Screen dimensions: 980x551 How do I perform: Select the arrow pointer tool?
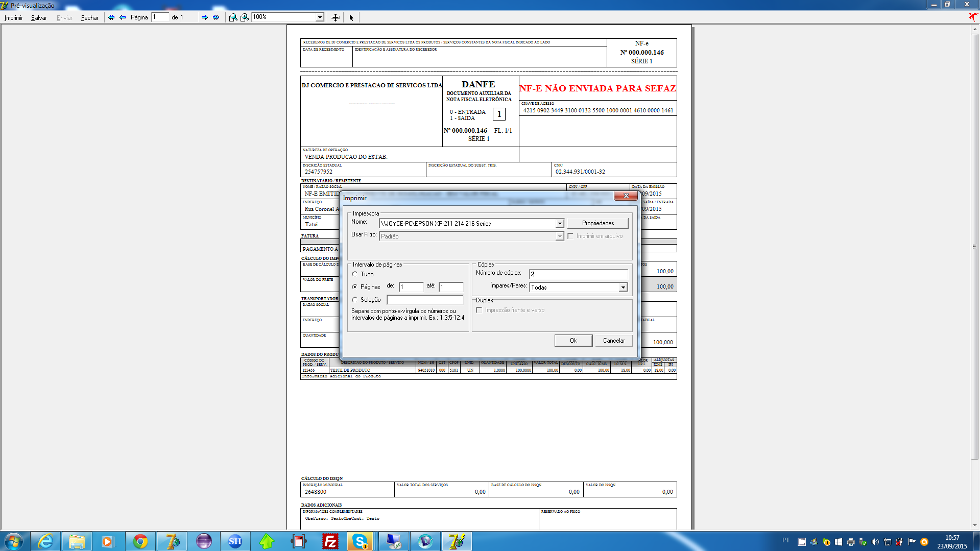[351, 17]
